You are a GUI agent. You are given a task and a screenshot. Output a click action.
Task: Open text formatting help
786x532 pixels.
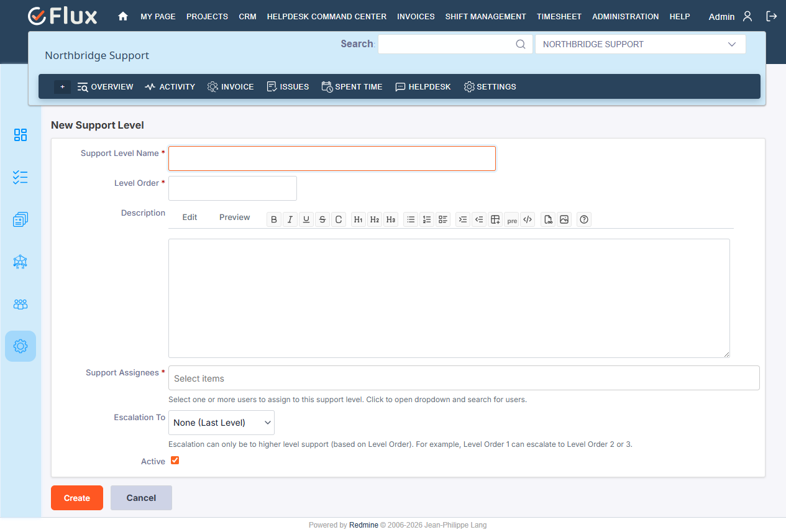point(584,219)
